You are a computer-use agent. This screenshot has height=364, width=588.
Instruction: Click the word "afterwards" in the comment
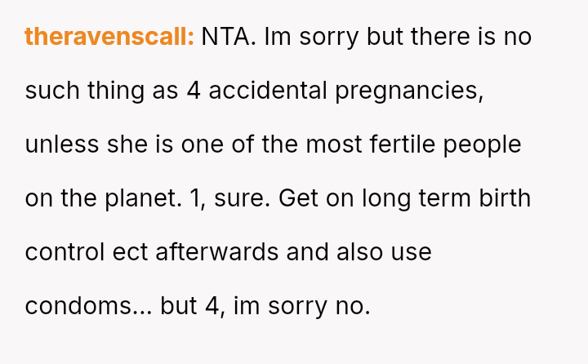coord(216,252)
